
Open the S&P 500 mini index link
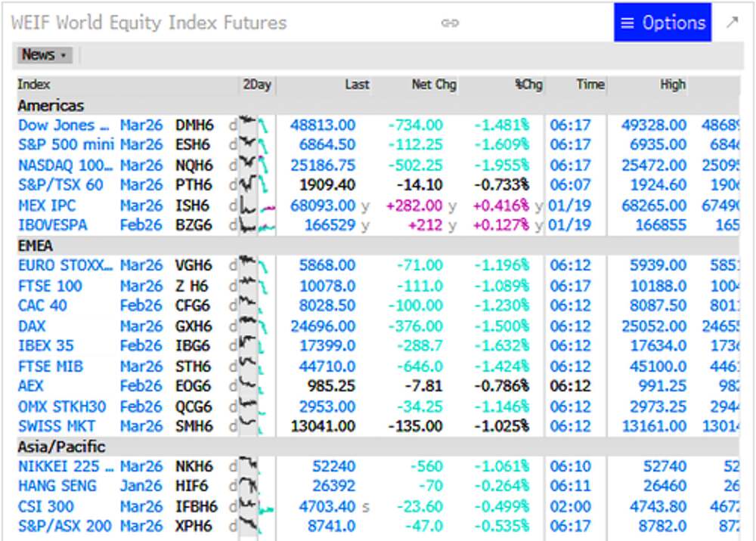(x=66, y=145)
